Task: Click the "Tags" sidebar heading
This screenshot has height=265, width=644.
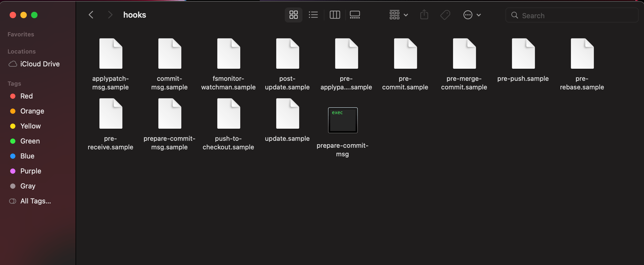Action: point(14,84)
